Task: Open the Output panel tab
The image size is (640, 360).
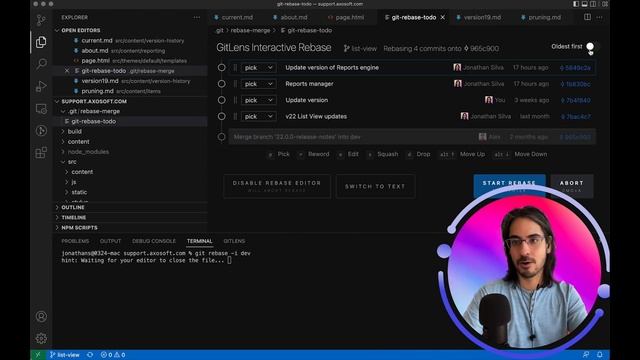Action: [x=110, y=241]
